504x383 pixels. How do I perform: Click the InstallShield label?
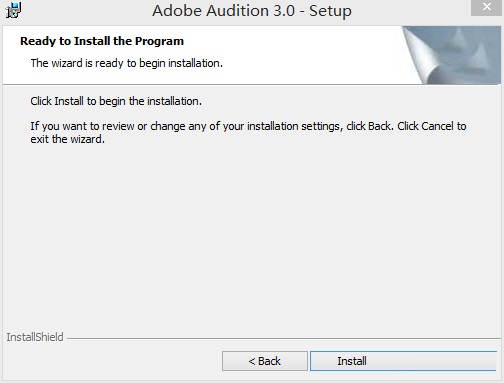click(x=35, y=337)
